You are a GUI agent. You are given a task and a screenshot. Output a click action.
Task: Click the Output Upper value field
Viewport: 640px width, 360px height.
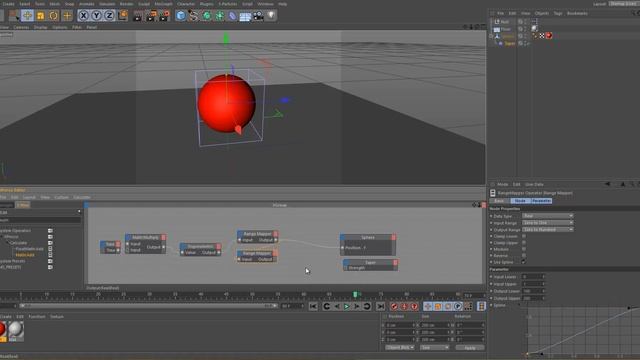(533, 298)
